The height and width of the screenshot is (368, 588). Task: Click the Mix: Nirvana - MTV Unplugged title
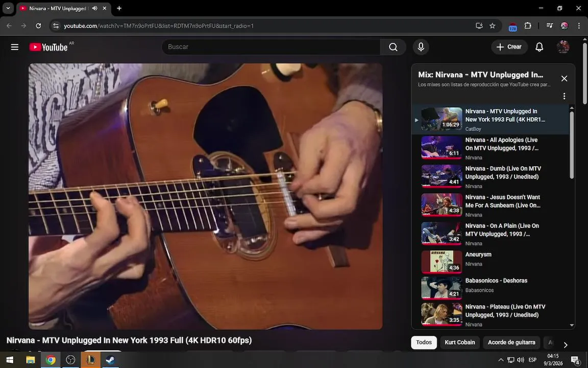480,75
